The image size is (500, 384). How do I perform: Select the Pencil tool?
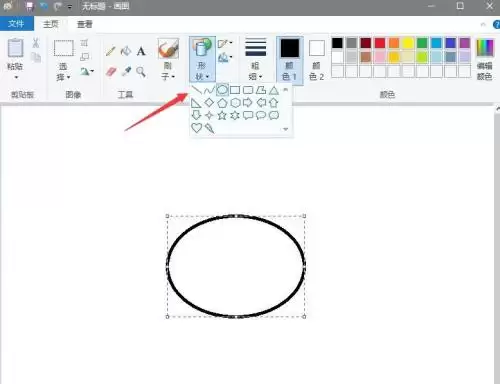pyautogui.click(x=111, y=51)
